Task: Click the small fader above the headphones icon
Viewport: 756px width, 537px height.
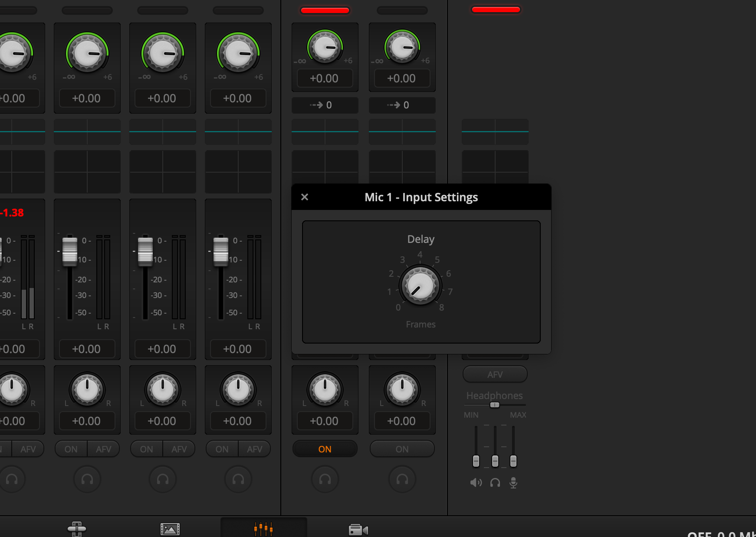Action: click(495, 461)
